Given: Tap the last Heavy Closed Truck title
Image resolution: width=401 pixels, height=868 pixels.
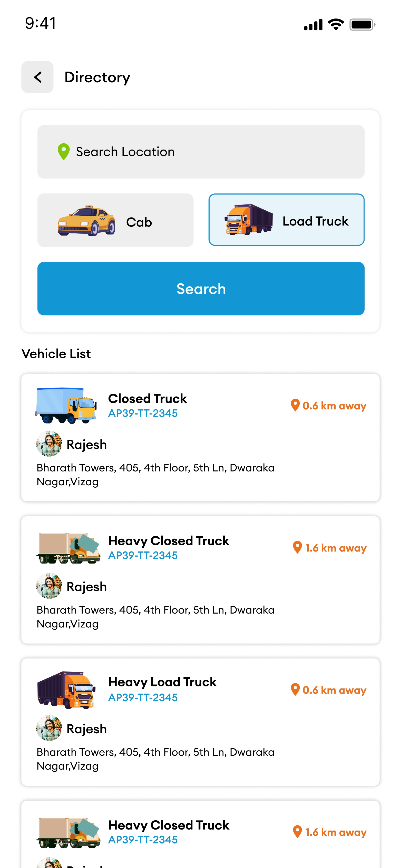Looking at the screenshot, I should point(169,825).
